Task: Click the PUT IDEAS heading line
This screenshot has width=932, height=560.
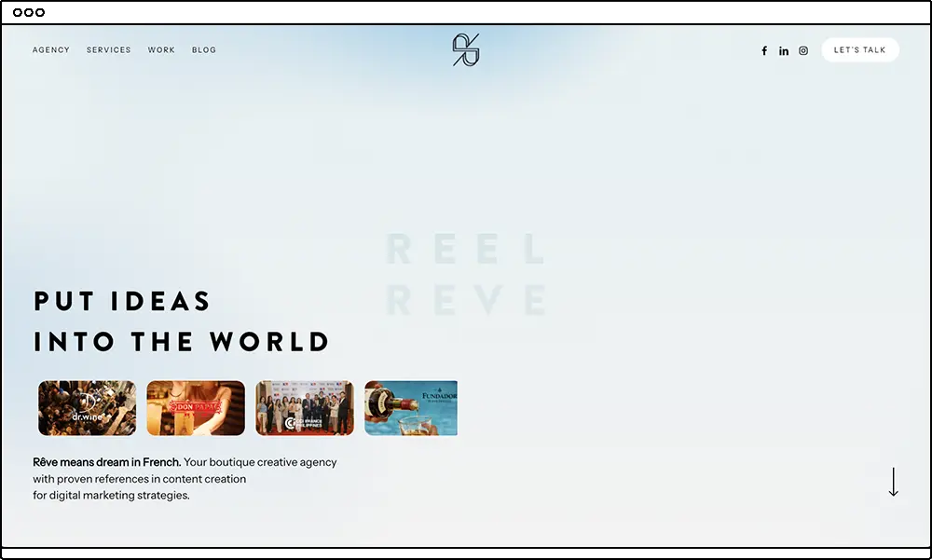Action: coord(122,301)
